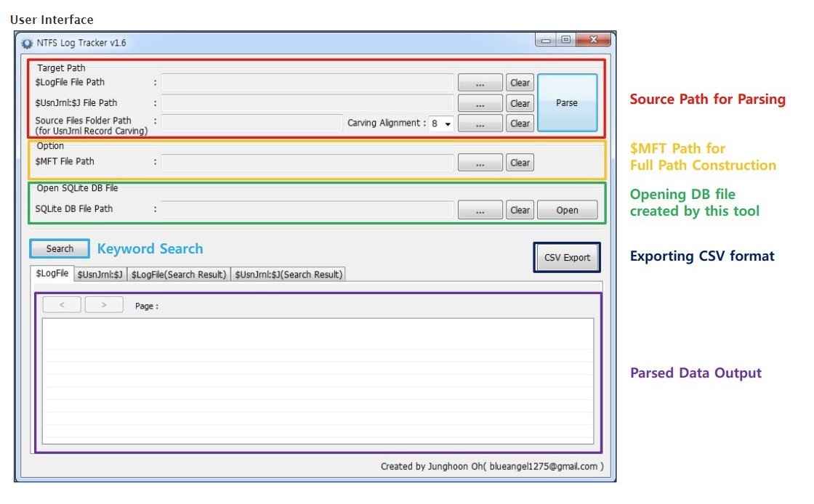814x504 pixels.
Task: Start parsing with the Parse button
Action: (568, 102)
